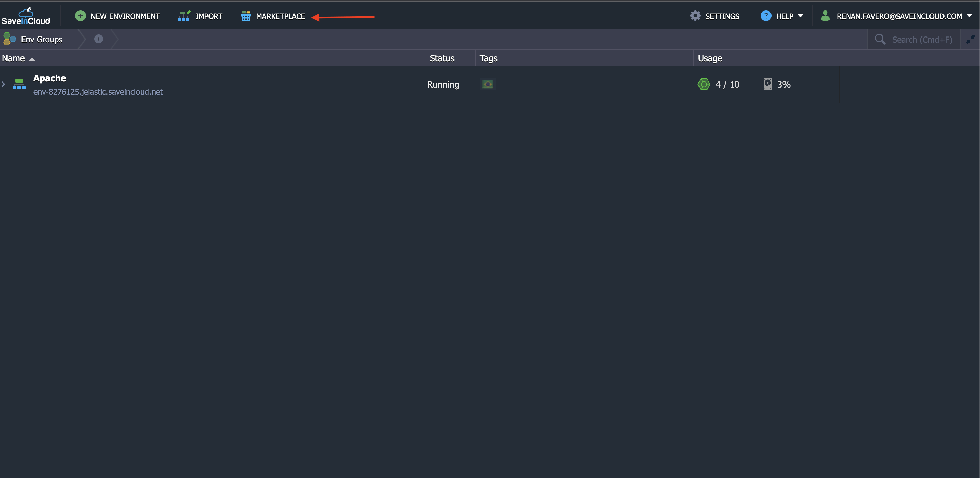
Task: Click the 3% disk usage value
Action: click(784, 84)
